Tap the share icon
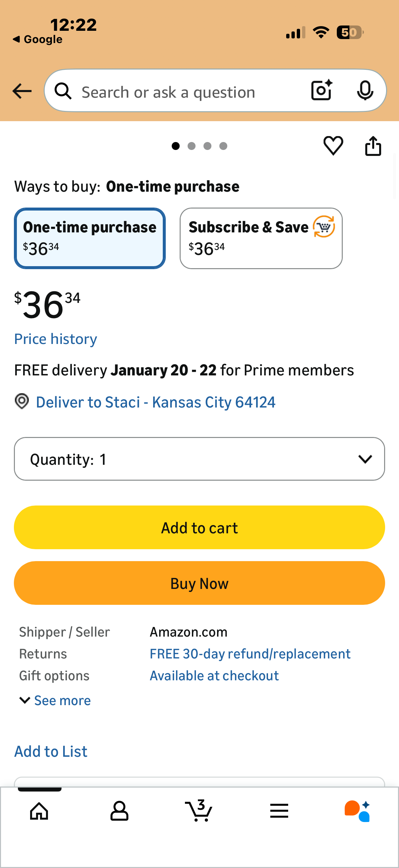Image resolution: width=399 pixels, height=868 pixels. 373,146
